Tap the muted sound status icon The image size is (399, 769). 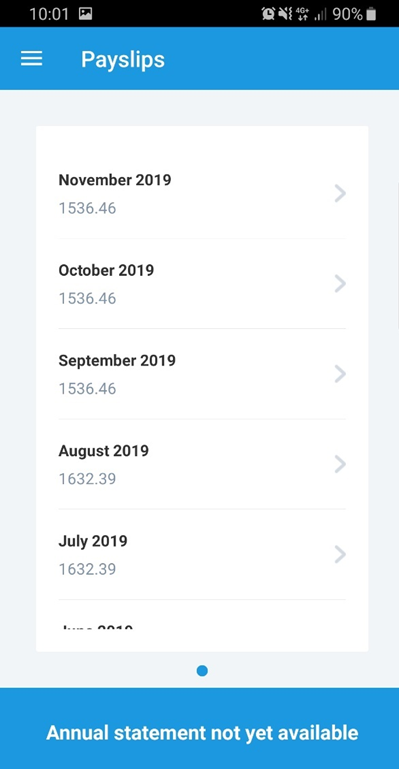click(285, 14)
